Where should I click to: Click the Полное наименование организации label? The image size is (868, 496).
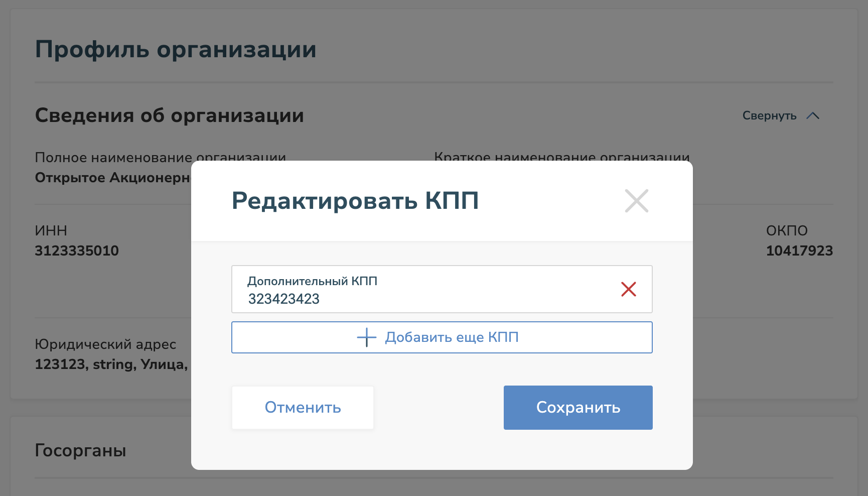click(x=161, y=157)
